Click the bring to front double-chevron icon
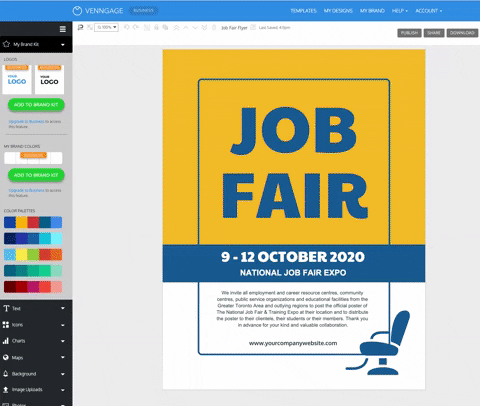The width and height of the screenshot is (480, 406). 176,28
